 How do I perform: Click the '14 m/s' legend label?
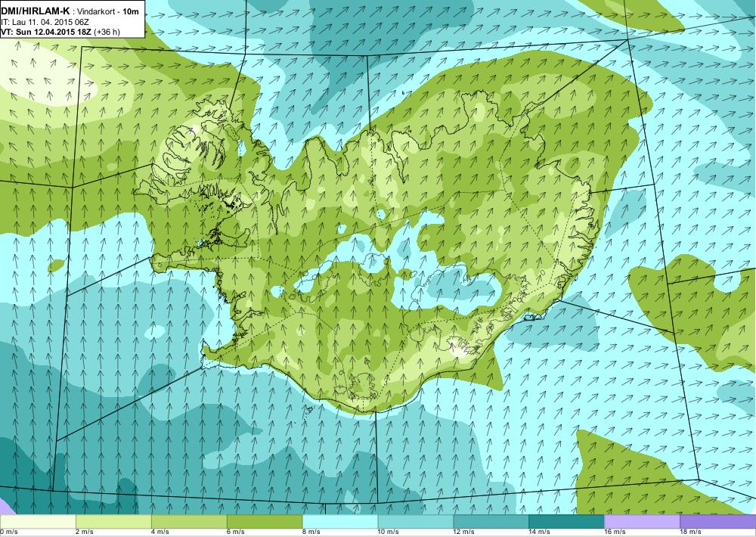pos(540,532)
